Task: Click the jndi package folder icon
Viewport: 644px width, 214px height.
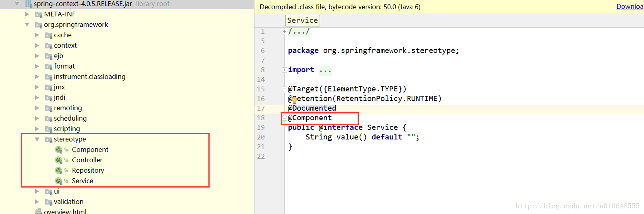Action: [x=48, y=98]
